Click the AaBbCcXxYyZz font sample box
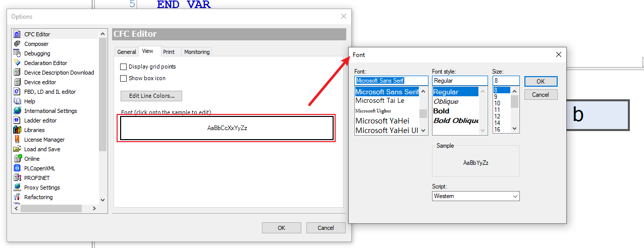This screenshot has height=248, width=644. 227,128
